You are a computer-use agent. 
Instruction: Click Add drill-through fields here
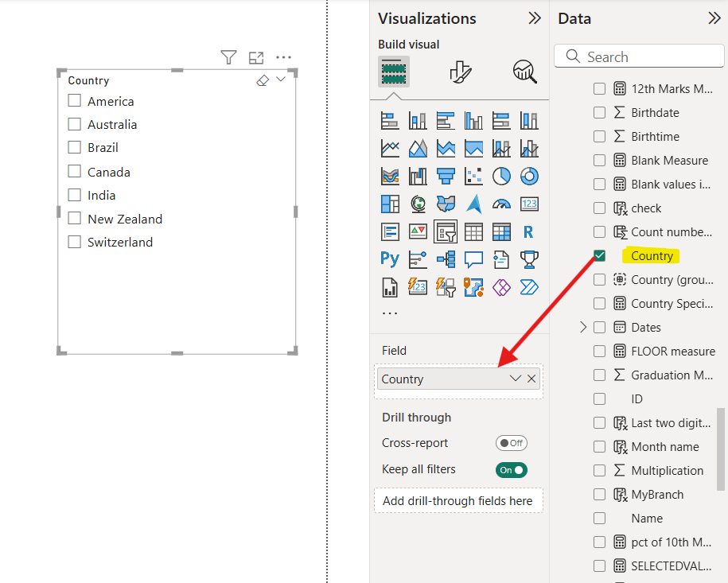pos(458,499)
